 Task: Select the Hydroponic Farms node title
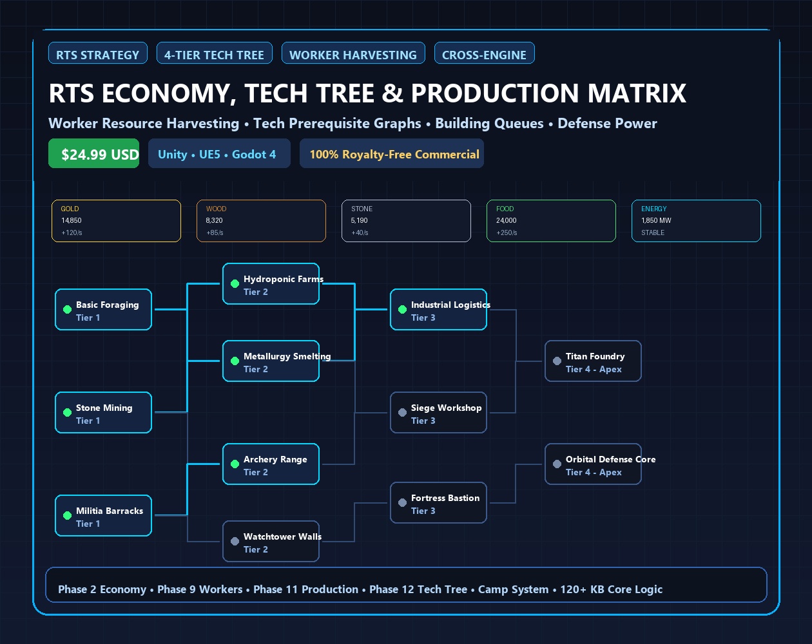[x=284, y=279]
